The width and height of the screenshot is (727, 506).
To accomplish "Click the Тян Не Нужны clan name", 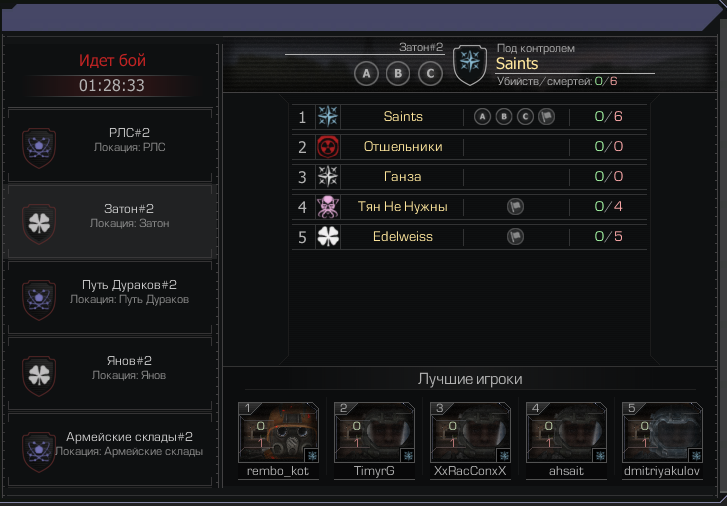I will coord(402,206).
